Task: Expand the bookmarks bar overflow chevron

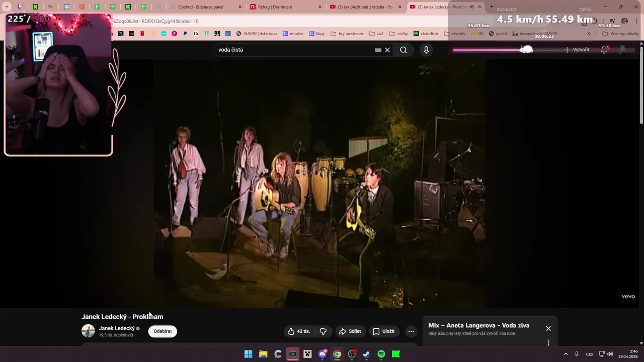Action: (589, 34)
